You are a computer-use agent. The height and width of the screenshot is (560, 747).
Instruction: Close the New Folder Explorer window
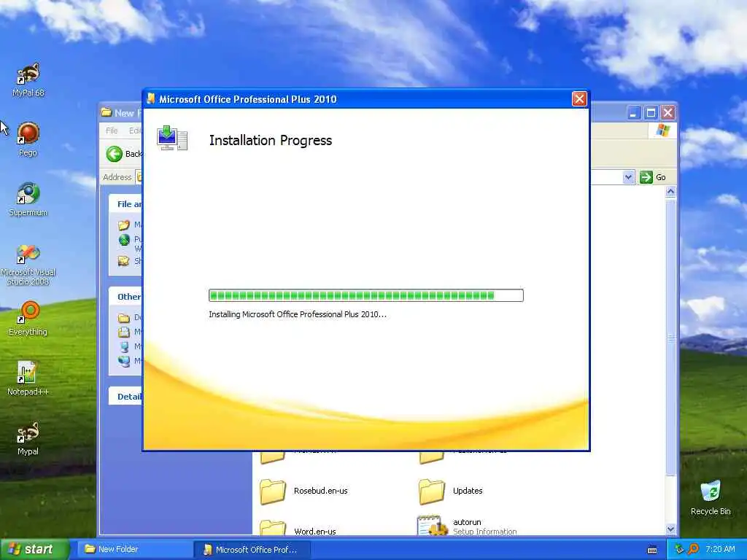(668, 113)
